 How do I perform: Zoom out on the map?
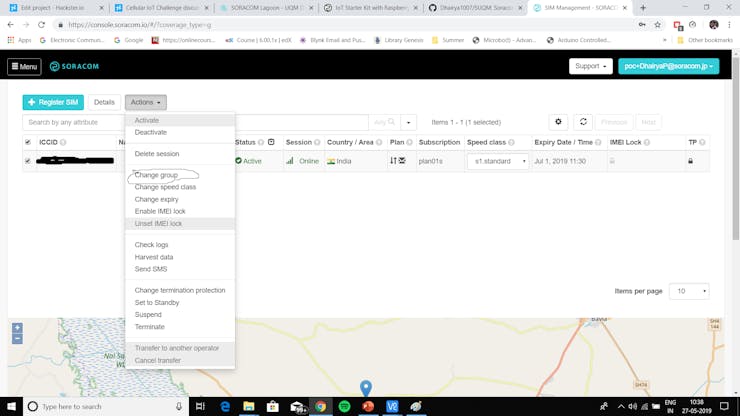pyautogui.click(x=17, y=339)
